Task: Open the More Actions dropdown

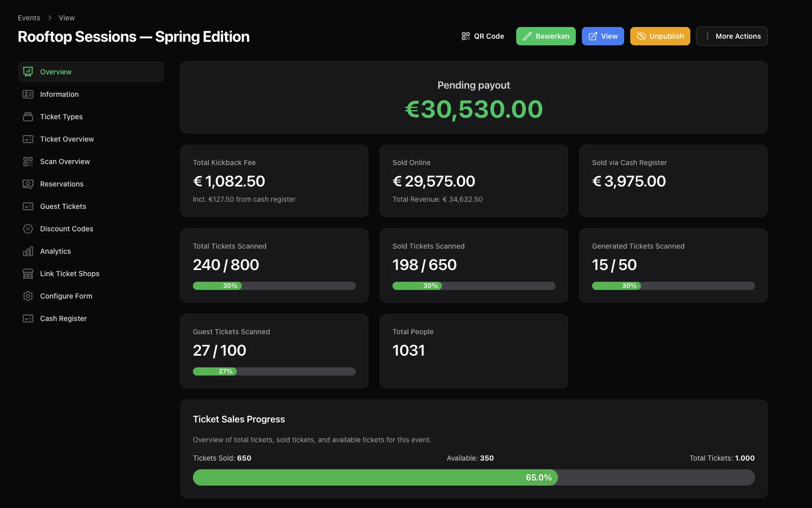Action: (732, 36)
